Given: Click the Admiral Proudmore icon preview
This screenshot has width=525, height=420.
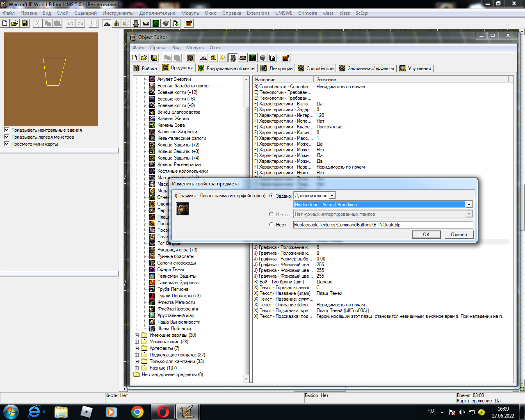Looking at the screenshot, I should [183, 209].
